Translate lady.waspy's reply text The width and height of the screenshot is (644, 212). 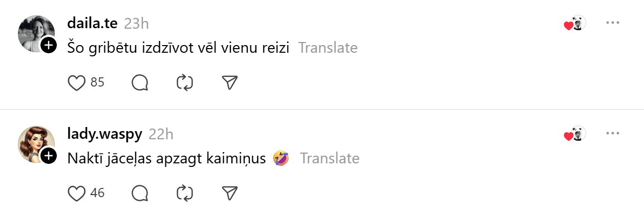click(330, 158)
